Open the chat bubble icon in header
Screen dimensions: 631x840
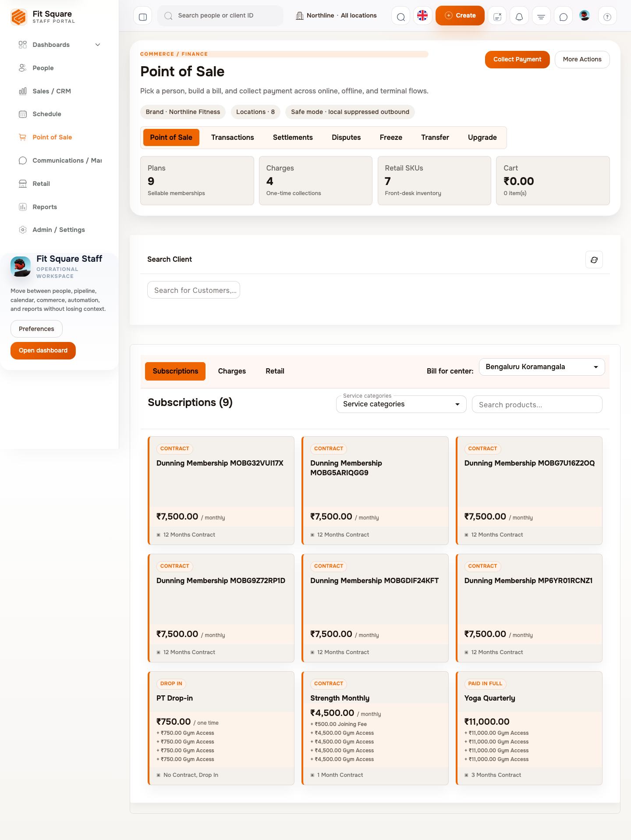(564, 16)
